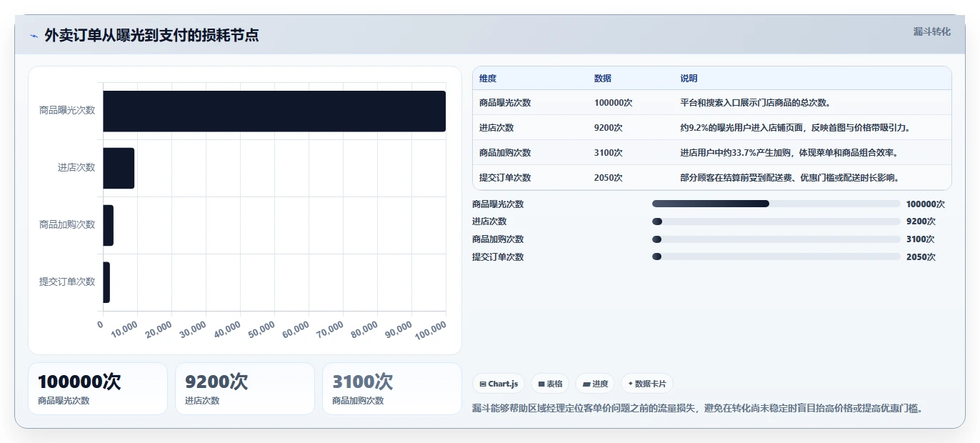Image resolution: width=980 pixels, height=443 pixels.
Task: Select the Chart.js chip
Action: click(x=499, y=384)
